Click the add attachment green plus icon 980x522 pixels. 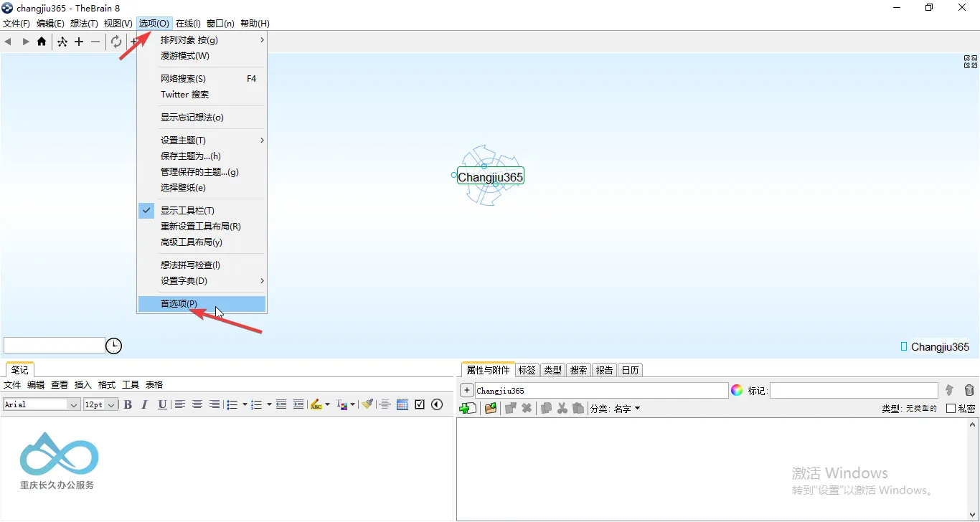pyautogui.click(x=468, y=408)
